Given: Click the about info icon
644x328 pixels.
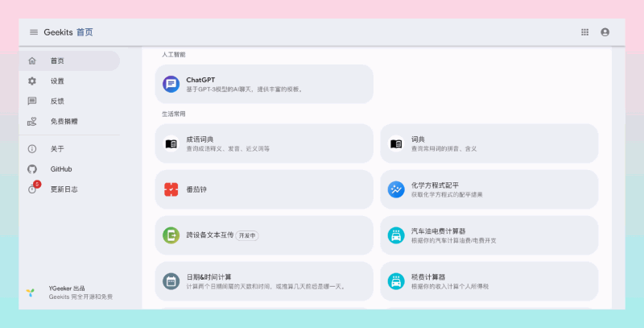Looking at the screenshot, I should click(32, 149).
